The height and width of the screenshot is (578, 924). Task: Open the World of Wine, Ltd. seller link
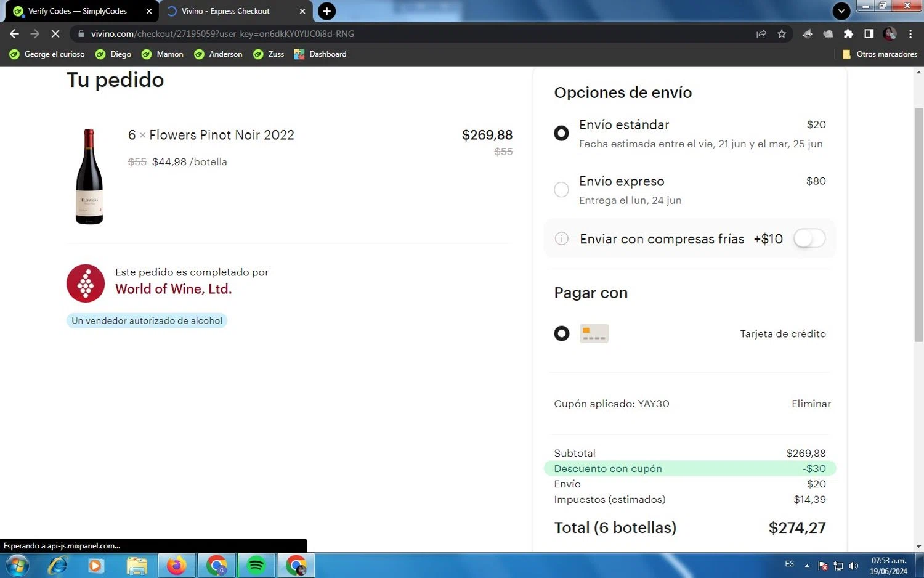tap(174, 289)
